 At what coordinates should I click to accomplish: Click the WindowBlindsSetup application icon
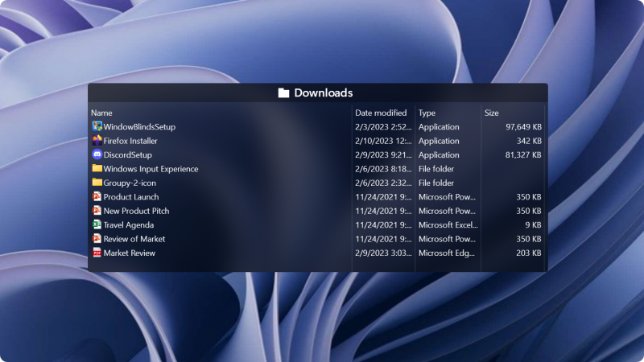click(97, 127)
